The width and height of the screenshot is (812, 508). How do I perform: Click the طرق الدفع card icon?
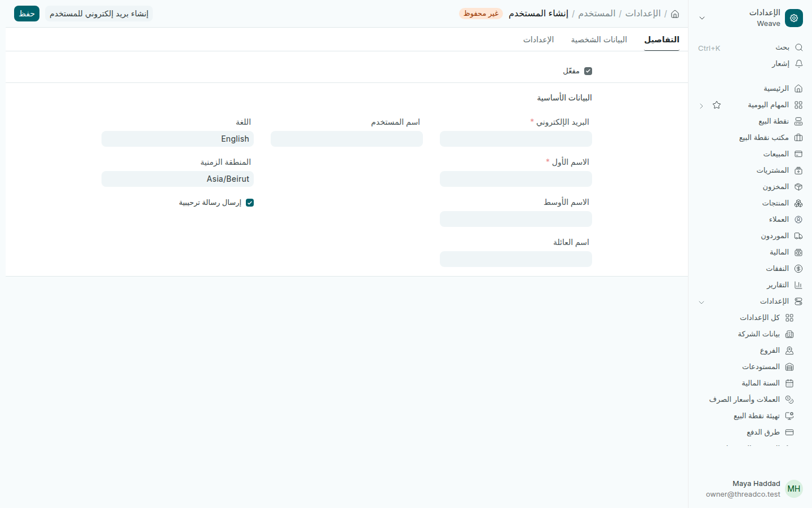coord(789,432)
